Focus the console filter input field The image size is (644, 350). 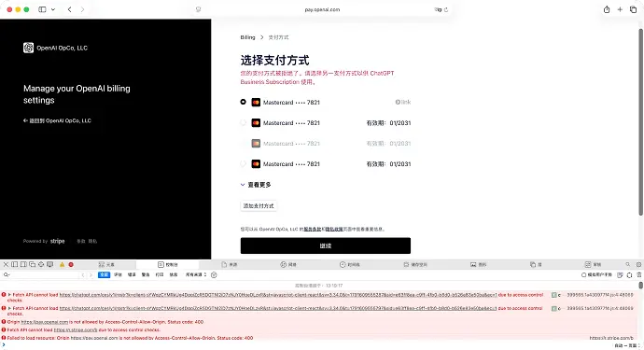click(45, 274)
